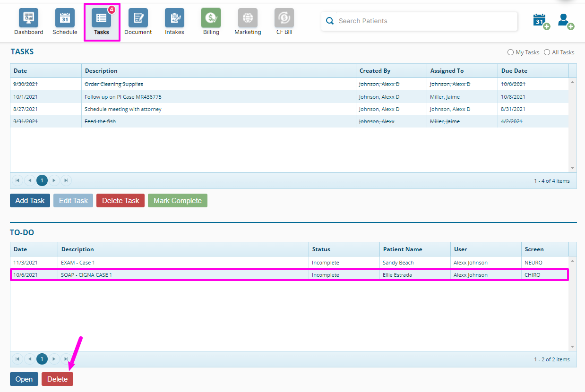Sort tasks by Due Date header

[533, 71]
